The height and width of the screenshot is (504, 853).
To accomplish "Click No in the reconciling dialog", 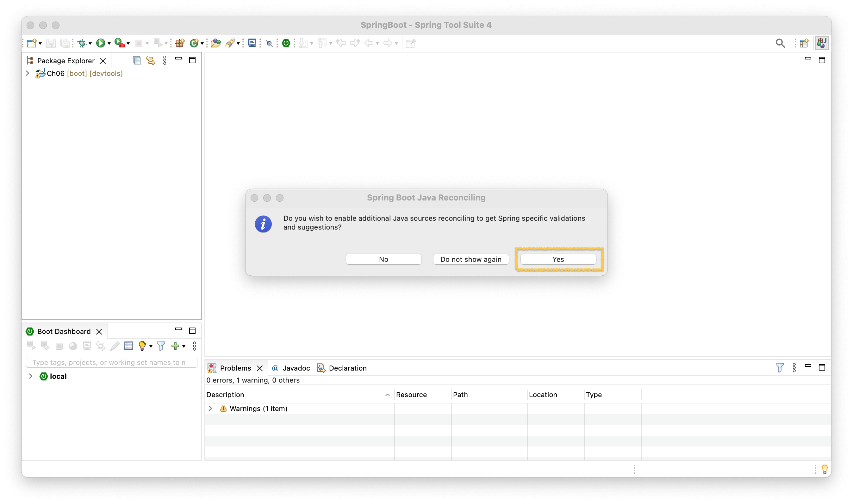I will pyautogui.click(x=383, y=259).
